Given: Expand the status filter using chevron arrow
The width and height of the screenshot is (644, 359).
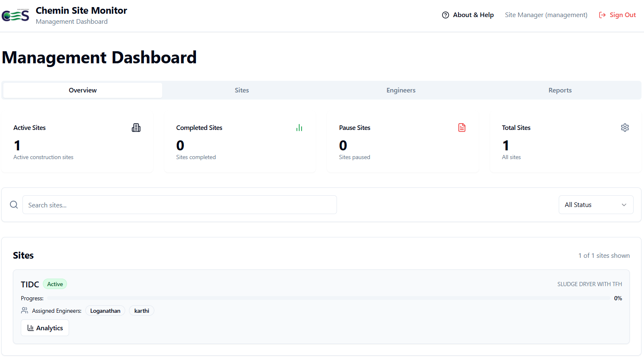Looking at the screenshot, I should pyautogui.click(x=624, y=204).
